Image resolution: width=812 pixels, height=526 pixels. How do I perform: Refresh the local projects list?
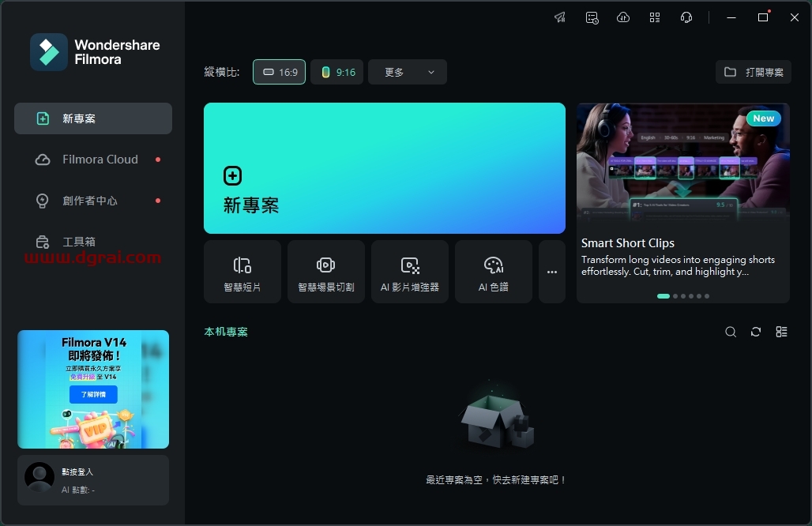coord(756,332)
